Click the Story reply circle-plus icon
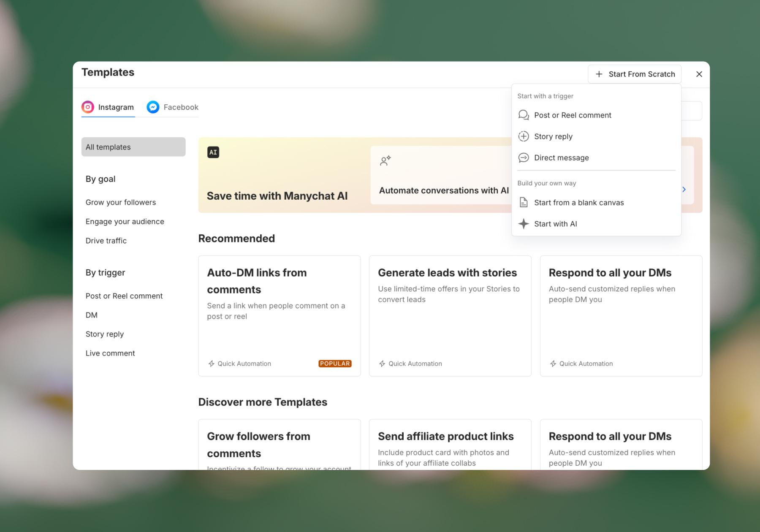The width and height of the screenshot is (760, 532). click(x=524, y=136)
